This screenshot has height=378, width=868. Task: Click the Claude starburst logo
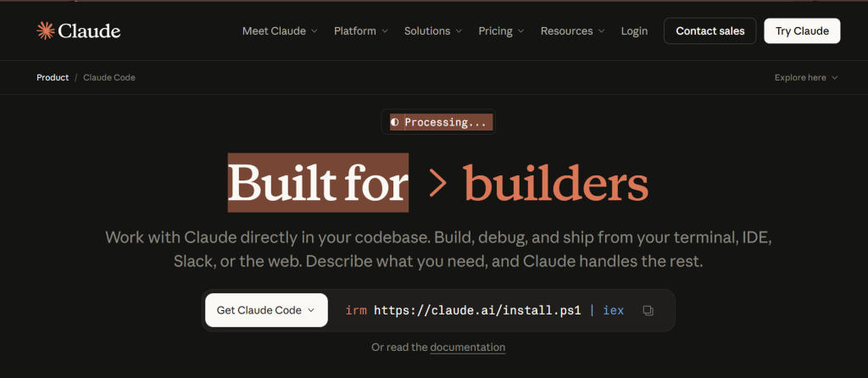pyautogui.click(x=46, y=31)
